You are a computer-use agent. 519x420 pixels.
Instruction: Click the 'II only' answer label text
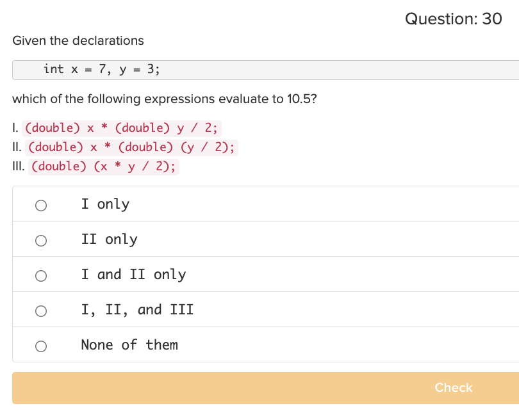click(x=109, y=239)
